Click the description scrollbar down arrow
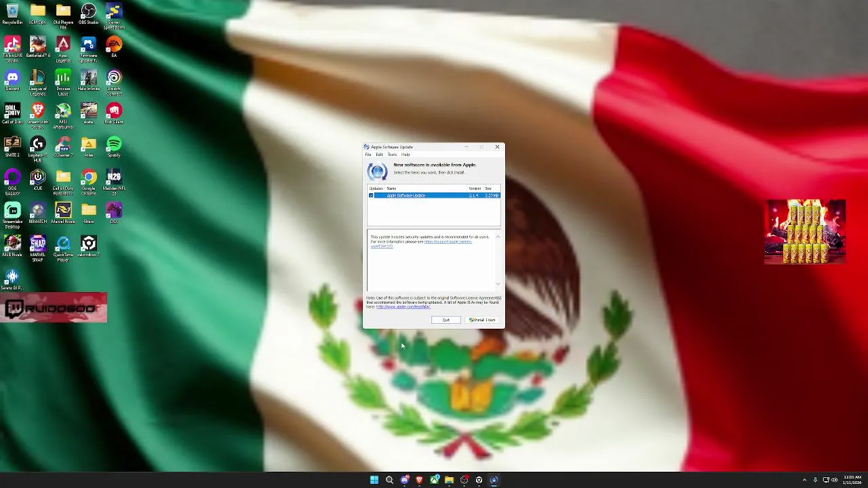Viewport: 868px width, 488px height. [498, 284]
